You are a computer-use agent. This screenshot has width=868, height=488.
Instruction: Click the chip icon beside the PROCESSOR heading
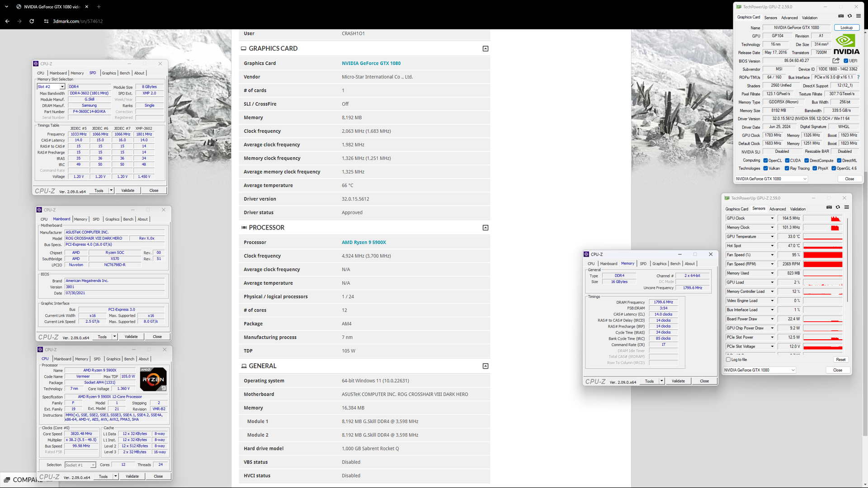tap(244, 228)
